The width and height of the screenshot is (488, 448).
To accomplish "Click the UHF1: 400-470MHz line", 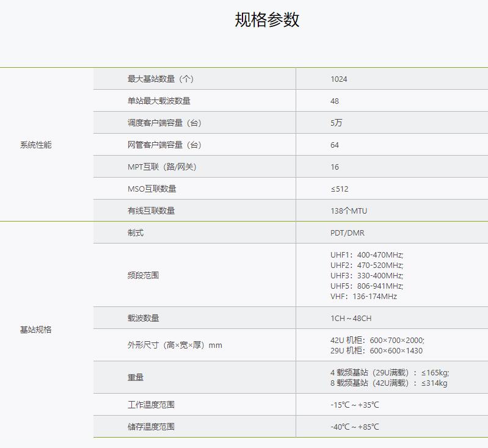I will pos(367,255).
